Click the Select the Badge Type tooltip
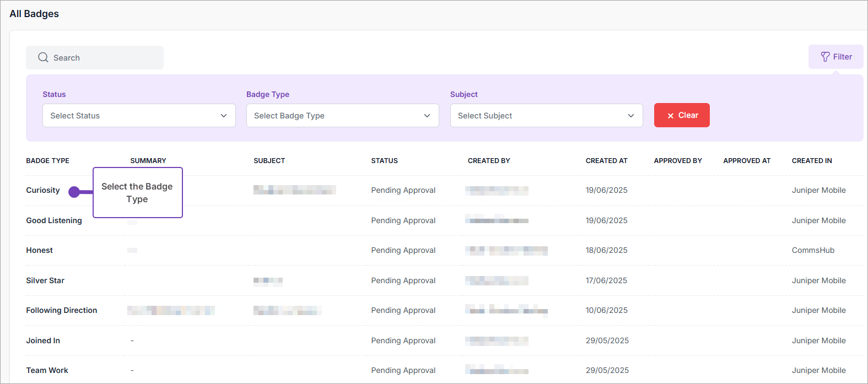 pyautogui.click(x=137, y=193)
